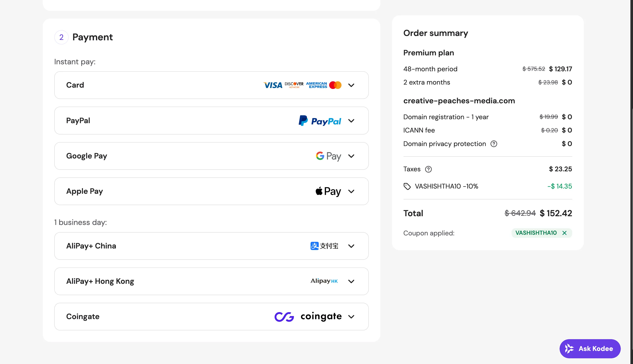Click the Premium plan title
Viewport: 633px width, 364px height.
[429, 53]
